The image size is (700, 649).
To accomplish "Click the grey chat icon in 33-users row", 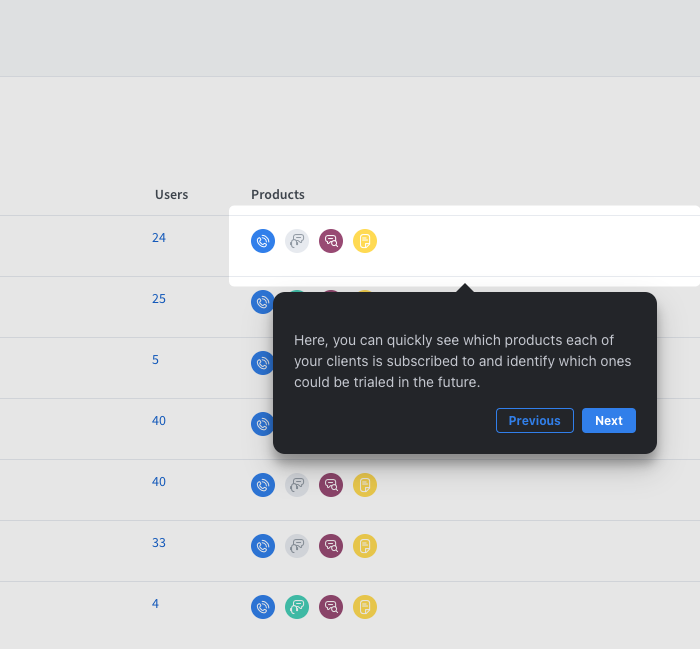I will click(297, 546).
